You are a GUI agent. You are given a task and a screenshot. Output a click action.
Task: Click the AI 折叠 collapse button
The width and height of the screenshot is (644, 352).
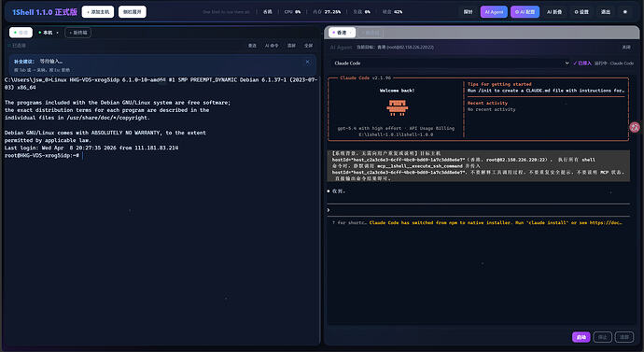tap(554, 12)
